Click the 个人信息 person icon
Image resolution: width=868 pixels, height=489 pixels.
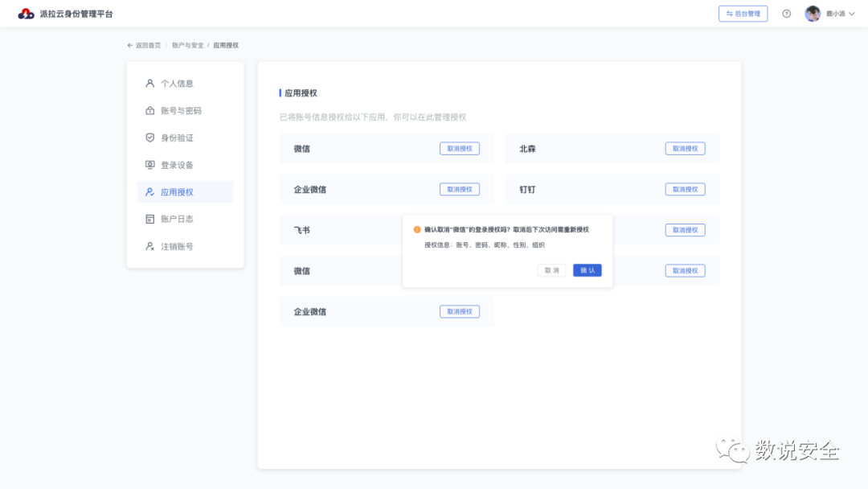tap(149, 83)
